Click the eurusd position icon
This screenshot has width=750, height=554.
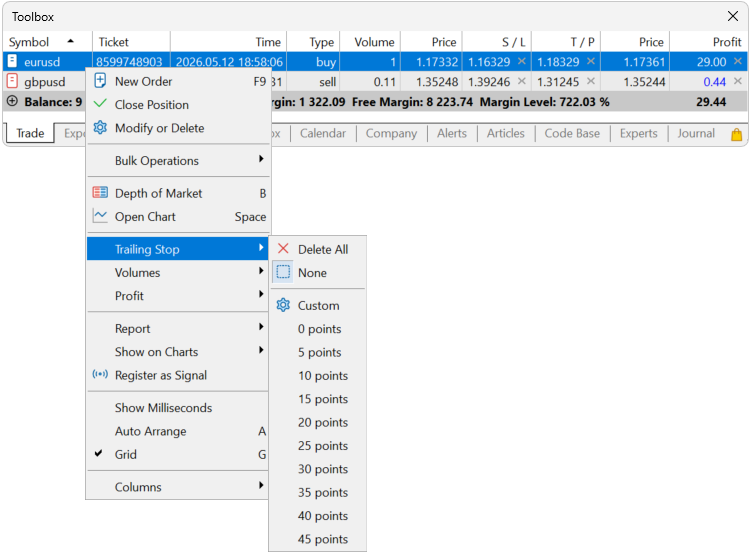point(12,61)
